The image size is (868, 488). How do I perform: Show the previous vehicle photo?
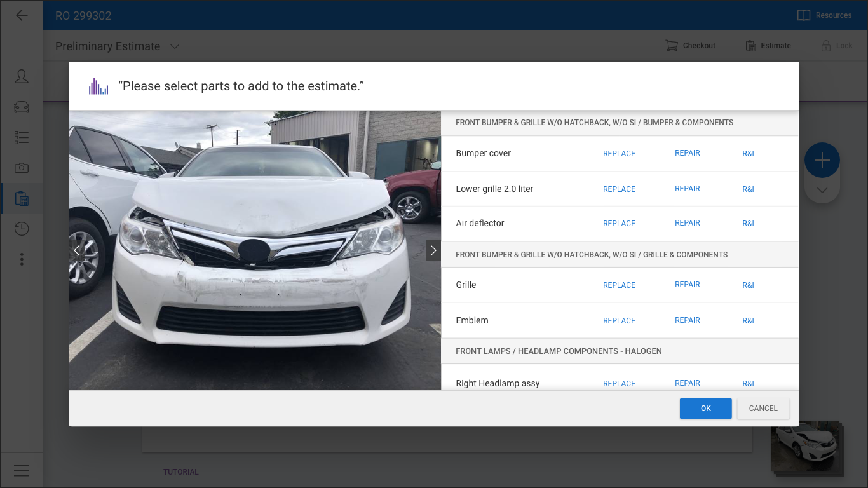coord(77,250)
